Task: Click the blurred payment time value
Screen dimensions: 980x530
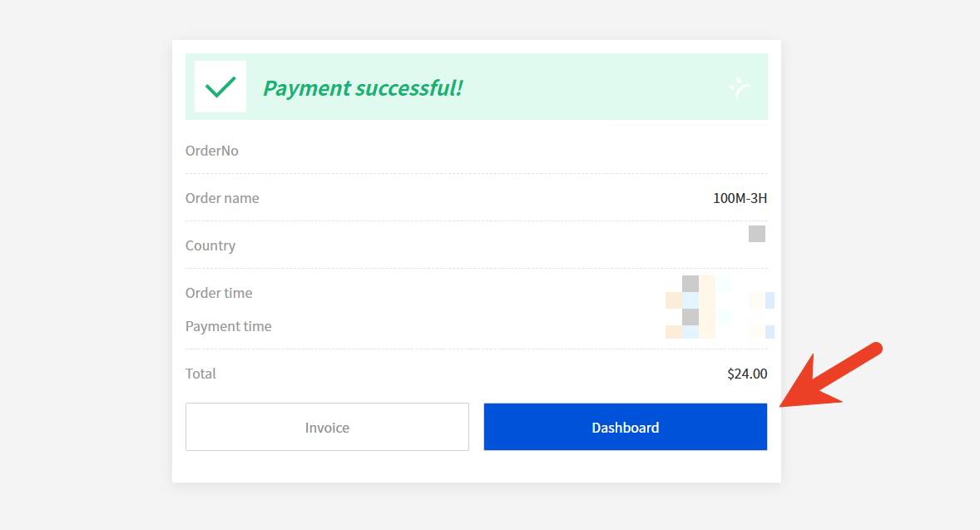Action: click(x=719, y=325)
